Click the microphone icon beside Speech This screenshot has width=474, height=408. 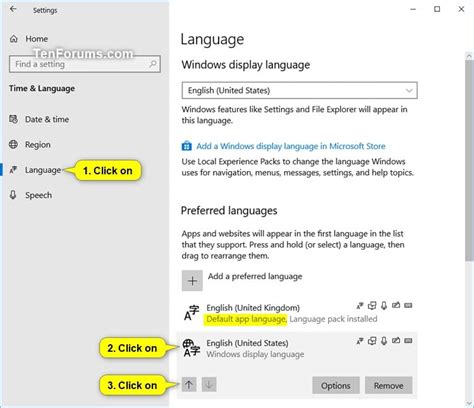pyautogui.click(x=13, y=195)
